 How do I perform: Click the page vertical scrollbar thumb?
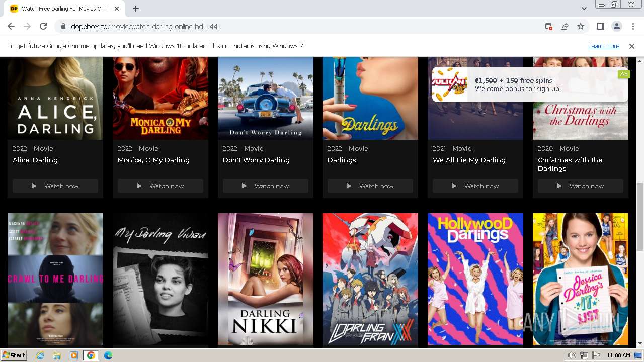640,216
